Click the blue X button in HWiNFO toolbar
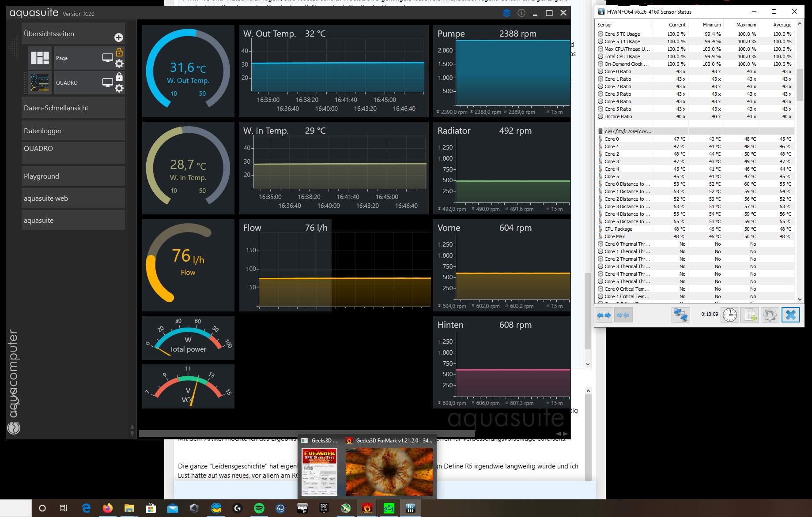This screenshot has width=812, height=517. 790,315
